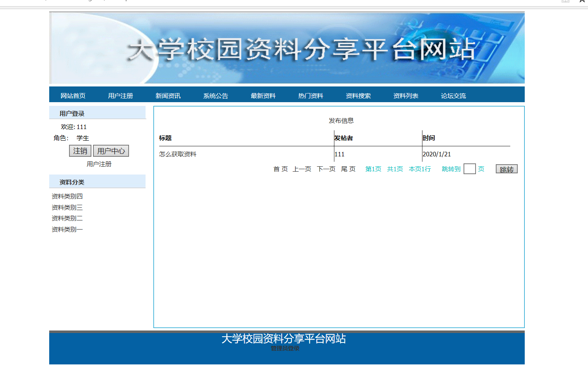588x376 pixels.
Task: Click the 注销 logout button
Action: (x=80, y=151)
